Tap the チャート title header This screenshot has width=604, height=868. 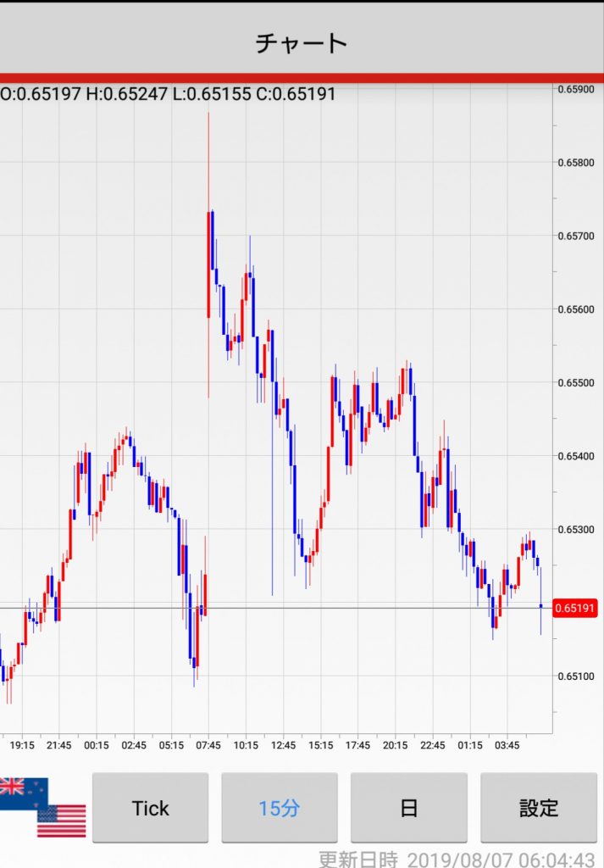point(302,42)
